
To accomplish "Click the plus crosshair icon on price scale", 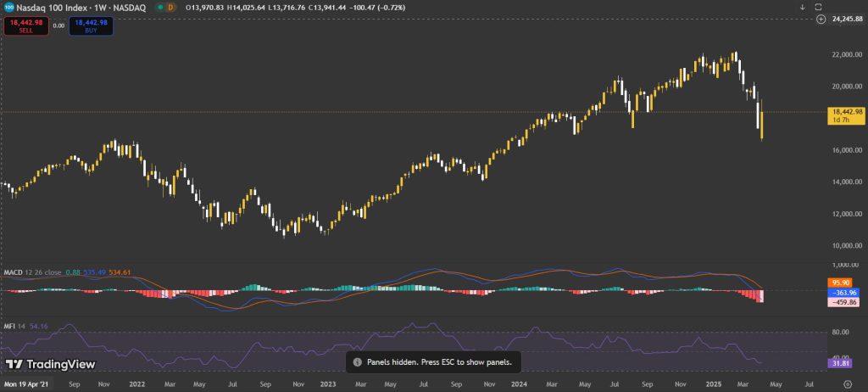I will (x=821, y=19).
